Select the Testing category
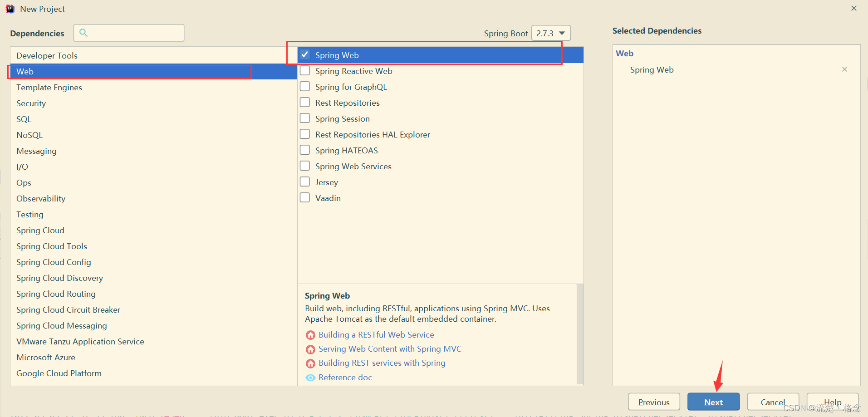 (153, 214)
